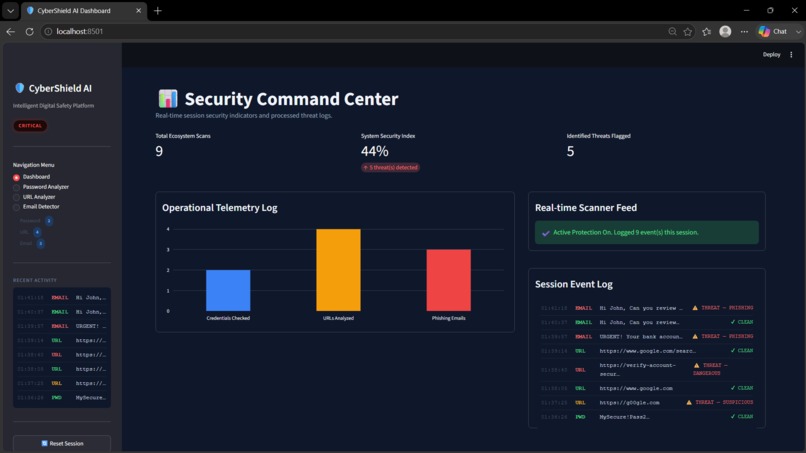
Task: Click the checkmark icon in Active Protection banner
Action: pyautogui.click(x=546, y=233)
